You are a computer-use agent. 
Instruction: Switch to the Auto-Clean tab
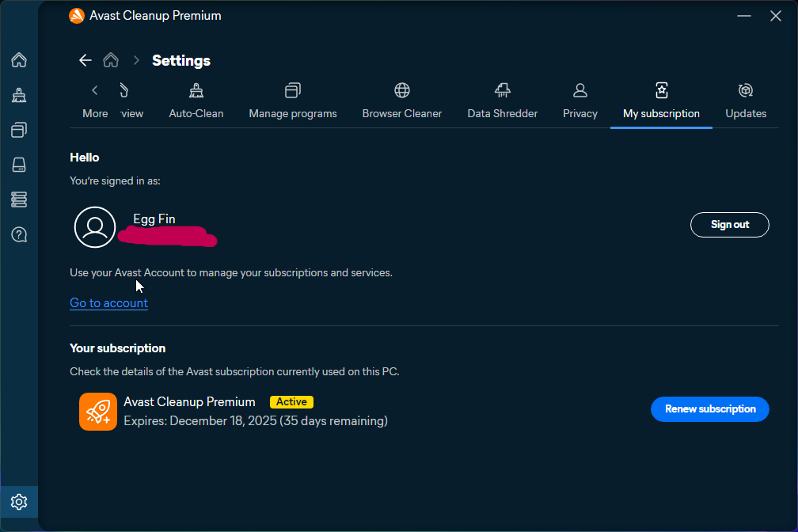(196, 101)
